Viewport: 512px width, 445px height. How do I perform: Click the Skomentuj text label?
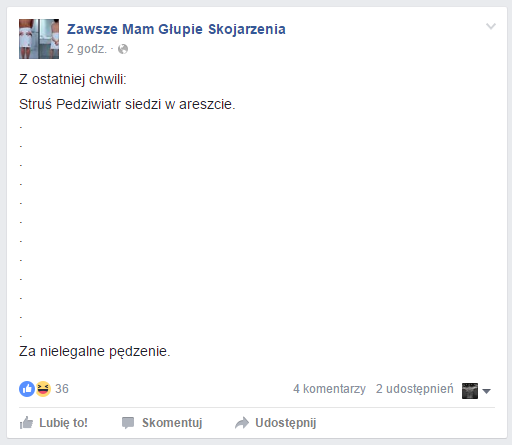click(x=172, y=423)
